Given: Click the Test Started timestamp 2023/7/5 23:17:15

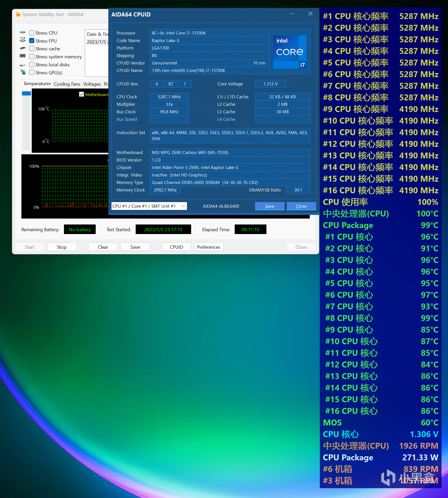Looking at the screenshot, I should (x=163, y=229).
